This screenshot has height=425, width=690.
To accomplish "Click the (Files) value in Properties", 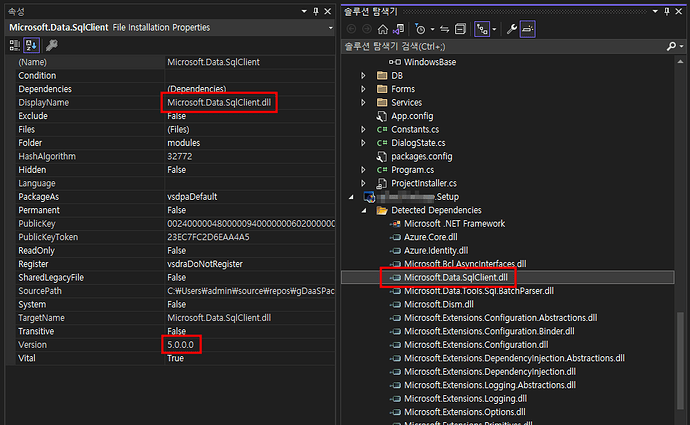I will click(178, 130).
